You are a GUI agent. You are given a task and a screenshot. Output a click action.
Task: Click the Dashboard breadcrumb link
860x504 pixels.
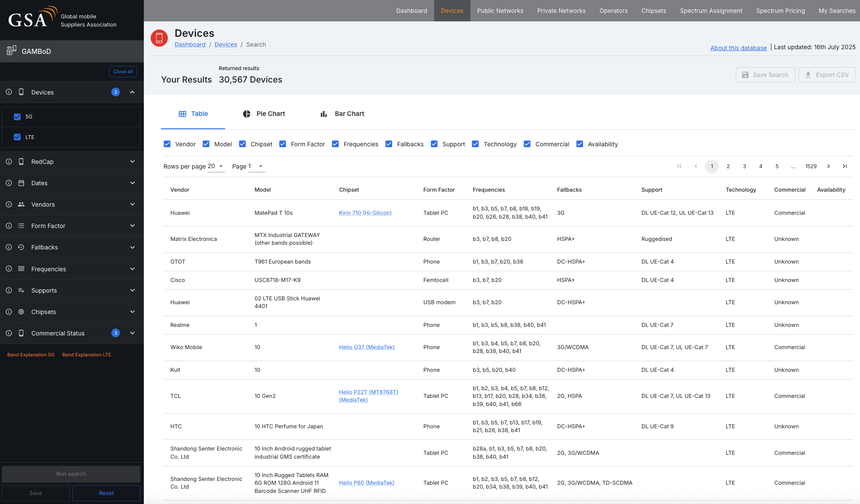(x=190, y=44)
